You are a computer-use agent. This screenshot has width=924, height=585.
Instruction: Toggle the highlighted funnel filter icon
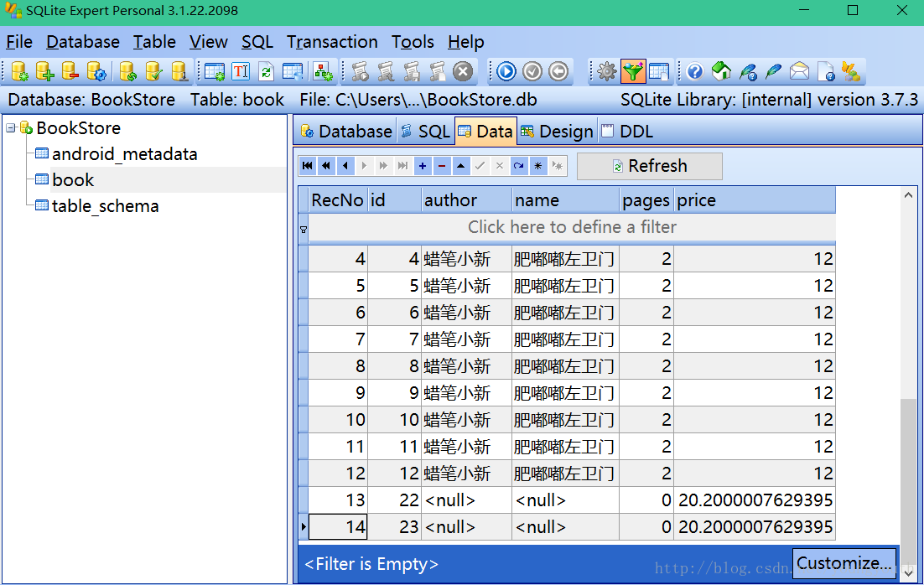pyautogui.click(x=633, y=72)
